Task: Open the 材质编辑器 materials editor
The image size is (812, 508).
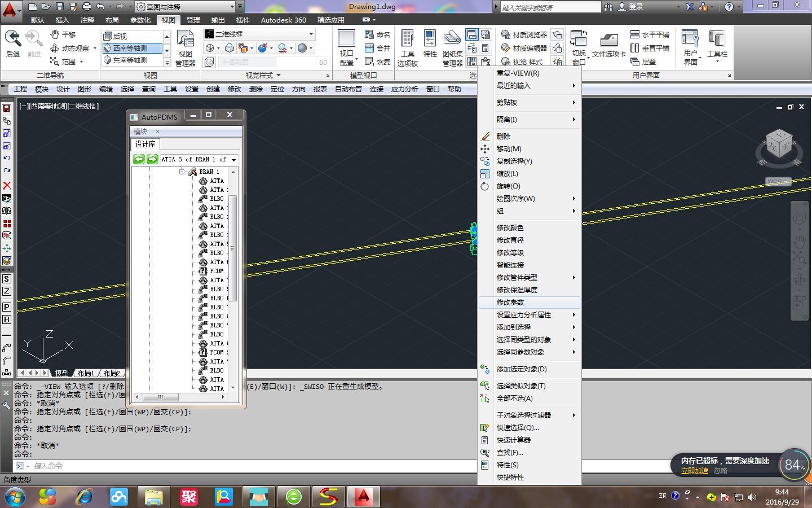Action: pyautogui.click(x=524, y=48)
